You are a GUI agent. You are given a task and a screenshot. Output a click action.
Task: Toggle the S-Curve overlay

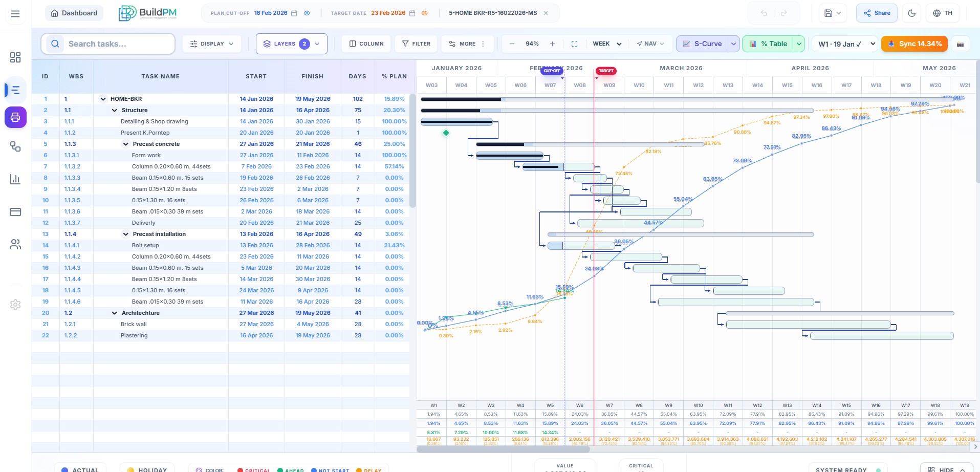click(x=702, y=44)
